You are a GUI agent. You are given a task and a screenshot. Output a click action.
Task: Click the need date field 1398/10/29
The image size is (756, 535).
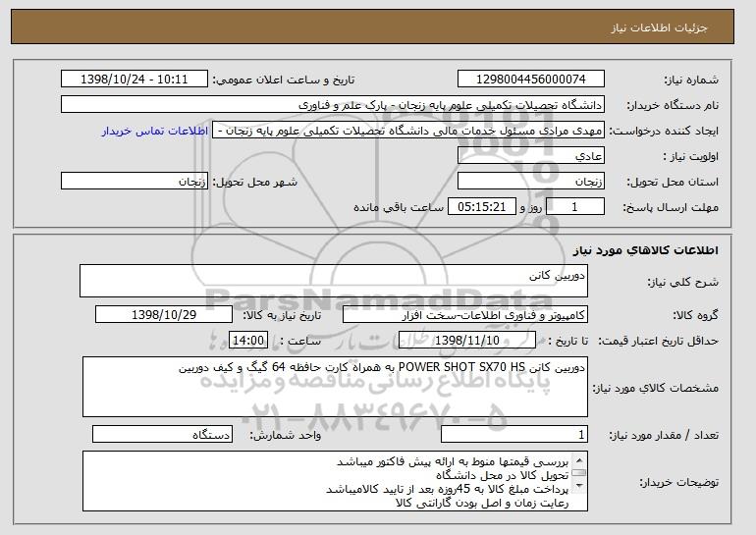(x=164, y=315)
